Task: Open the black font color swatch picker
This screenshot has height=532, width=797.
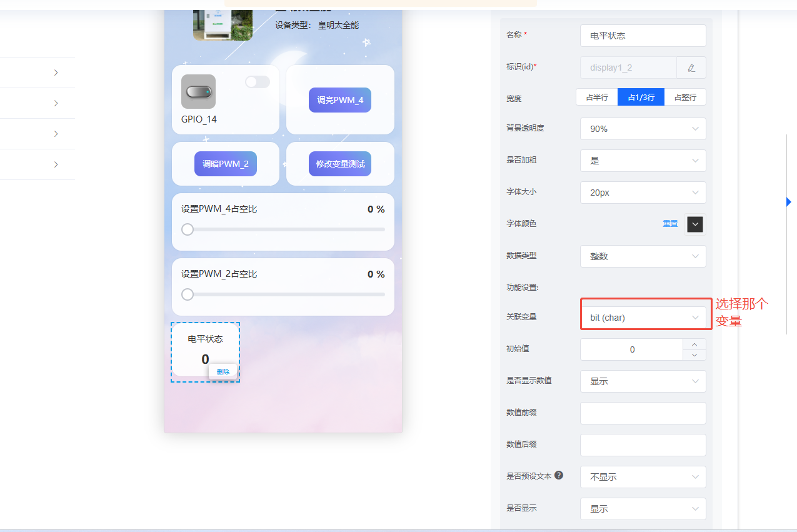Action: click(x=694, y=223)
